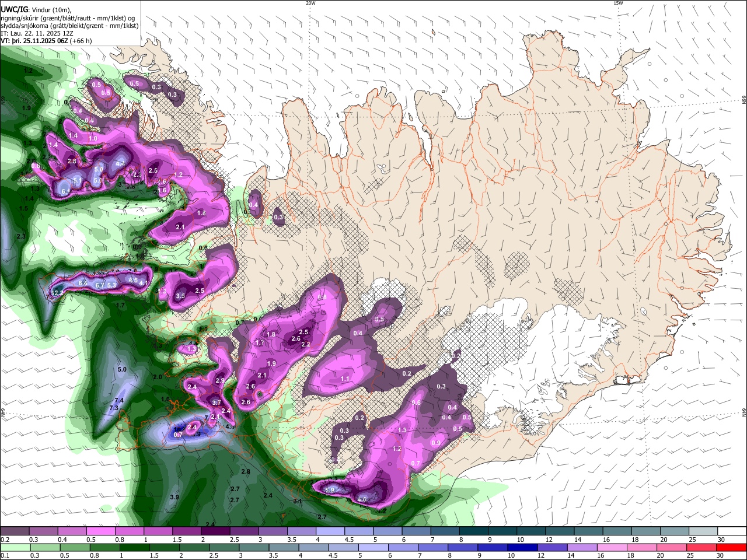Click the bright red swatch ending the rain legend
Screen dimensions: 747x560
[x=732, y=547]
